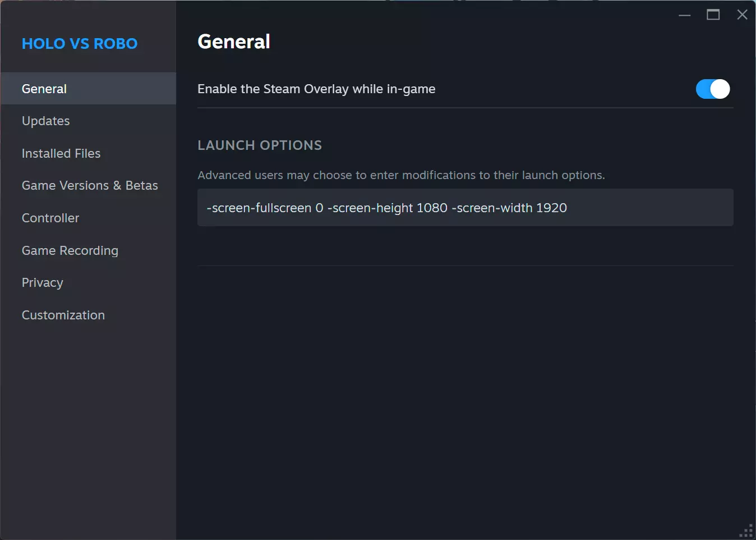756x540 pixels.
Task: Open Game Versions & Betas settings
Action: point(90,186)
